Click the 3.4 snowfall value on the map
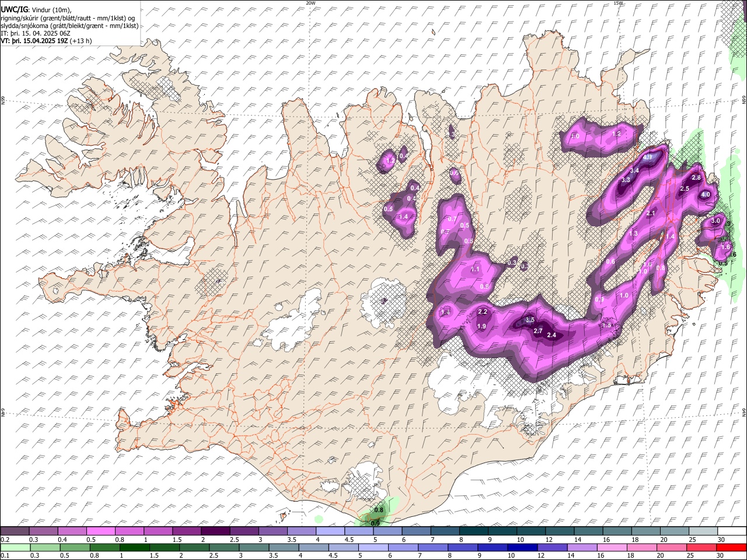This screenshot has width=747, height=560. (x=635, y=170)
